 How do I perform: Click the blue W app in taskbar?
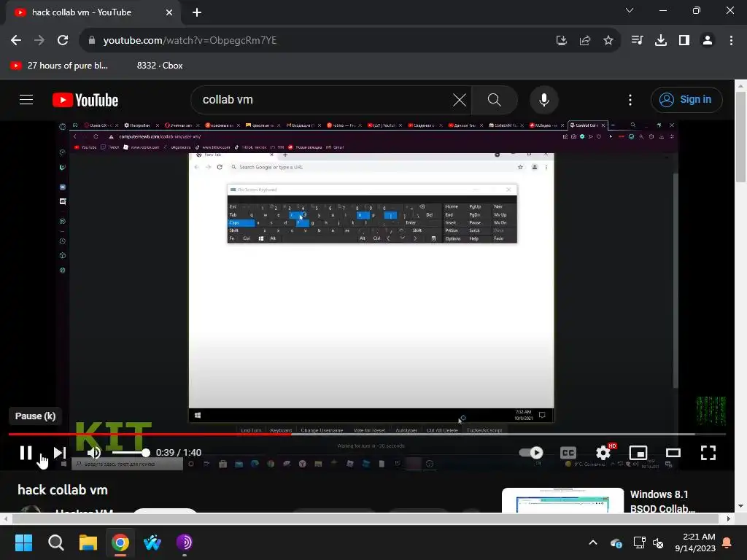click(x=152, y=542)
